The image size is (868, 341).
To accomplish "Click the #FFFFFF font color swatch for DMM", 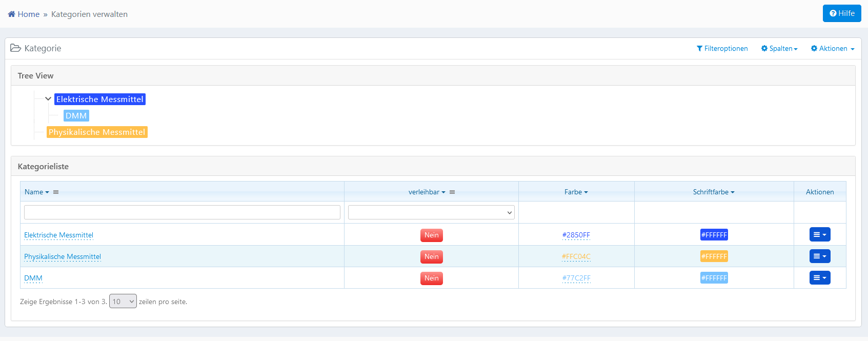I will 714,278.
